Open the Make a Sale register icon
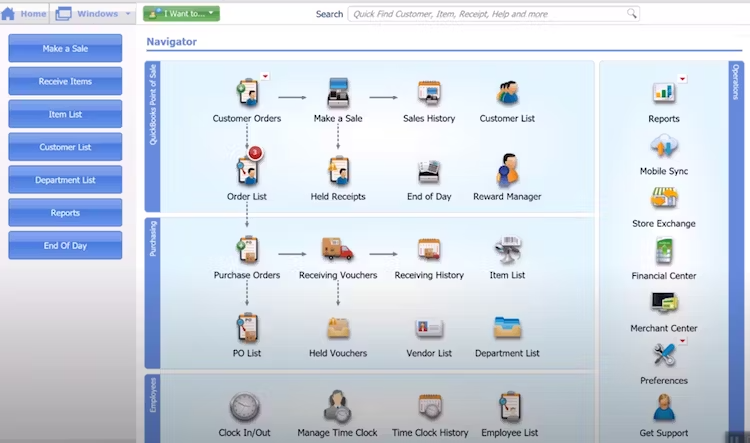 click(x=338, y=95)
